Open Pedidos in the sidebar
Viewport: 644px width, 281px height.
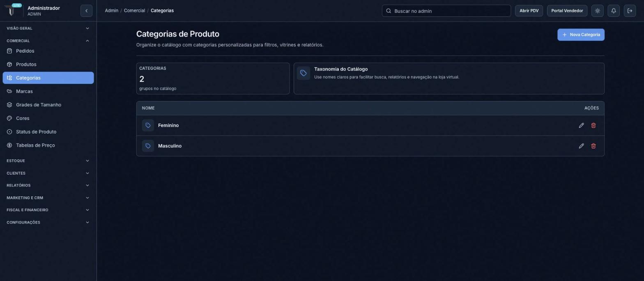click(x=48, y=51)
